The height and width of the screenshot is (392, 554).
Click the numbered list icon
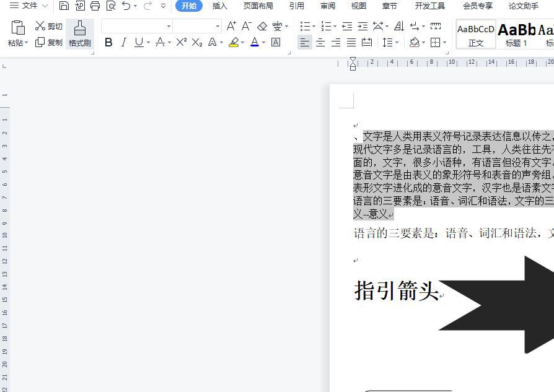pyautogui.click(x=326, y=26)
